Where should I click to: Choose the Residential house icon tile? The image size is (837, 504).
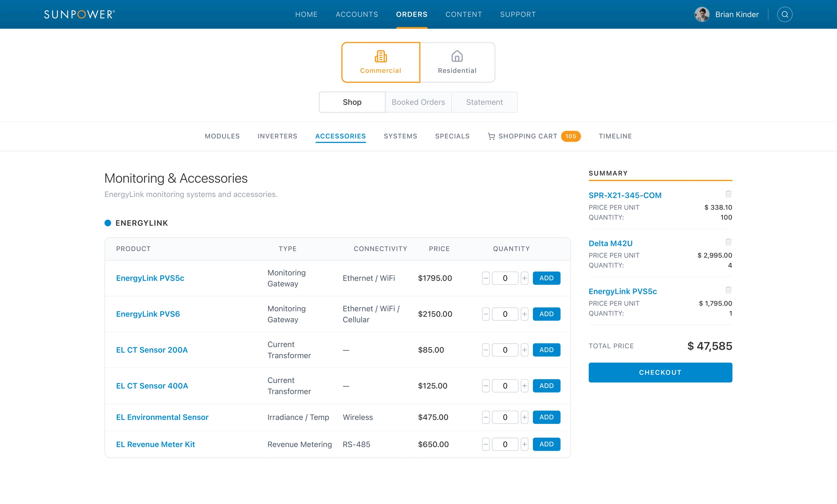click(x=457, y=62)
